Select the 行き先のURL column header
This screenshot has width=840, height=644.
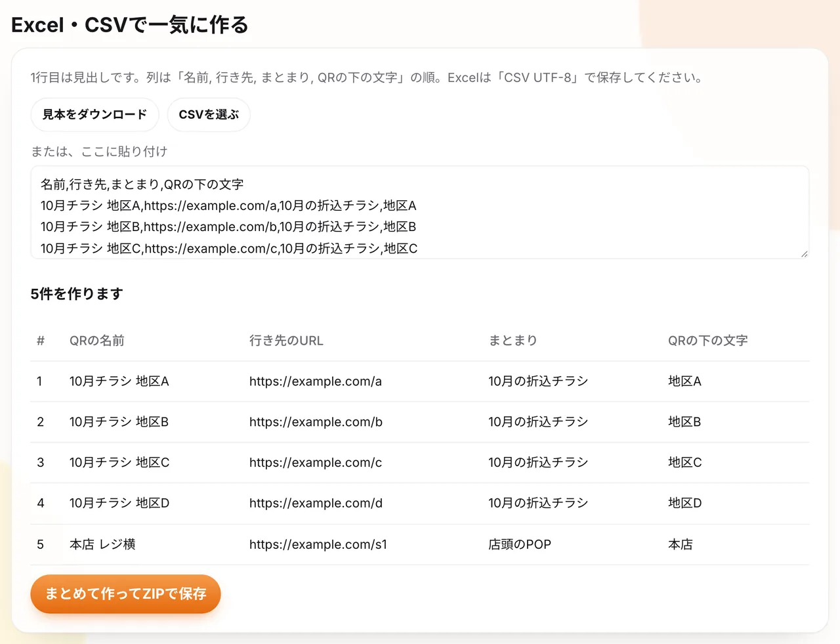(286, 341)
